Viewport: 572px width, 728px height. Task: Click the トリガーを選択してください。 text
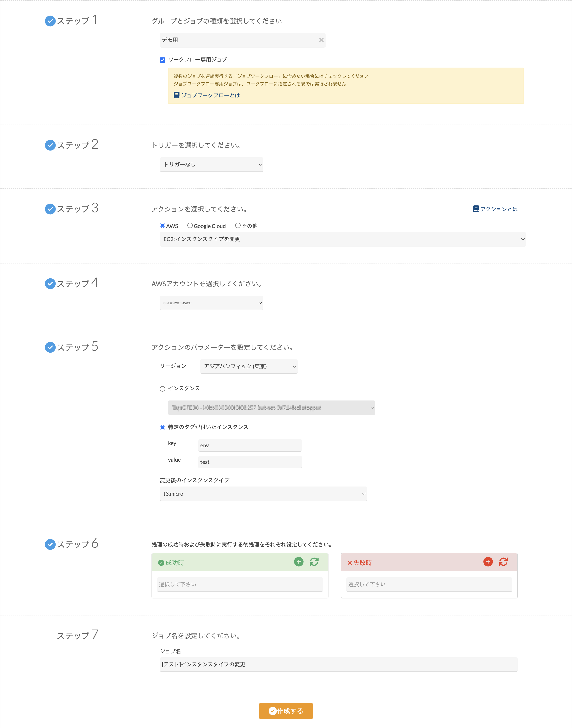tap(197, 145)
